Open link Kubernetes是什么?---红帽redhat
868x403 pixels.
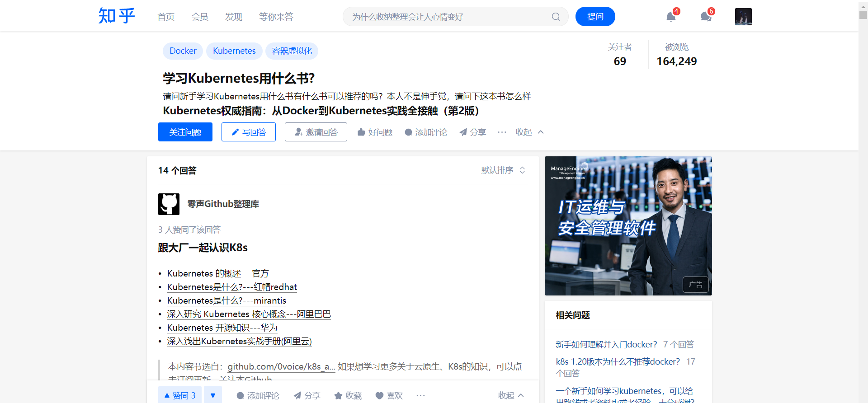coord(232,287)
